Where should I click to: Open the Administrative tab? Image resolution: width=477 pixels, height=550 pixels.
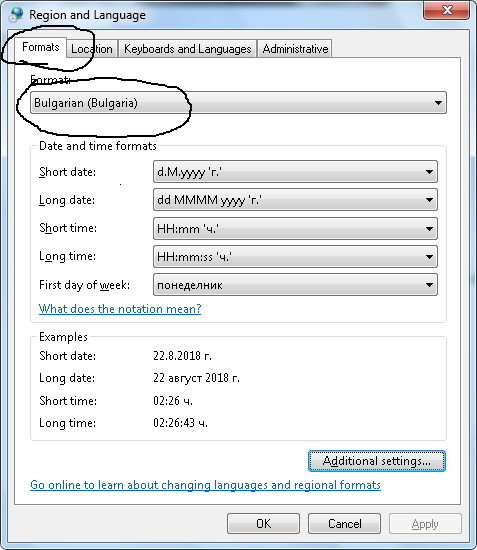point(295,49)
